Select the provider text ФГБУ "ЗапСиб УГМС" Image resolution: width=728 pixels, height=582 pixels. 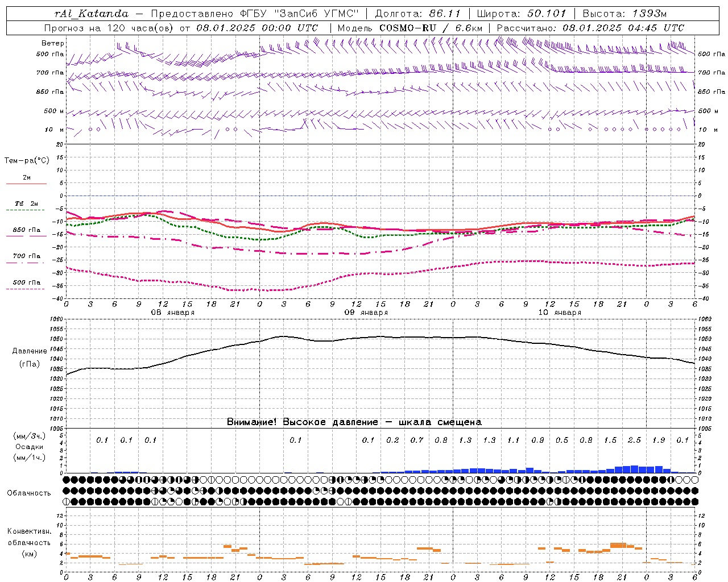[301, 14]
